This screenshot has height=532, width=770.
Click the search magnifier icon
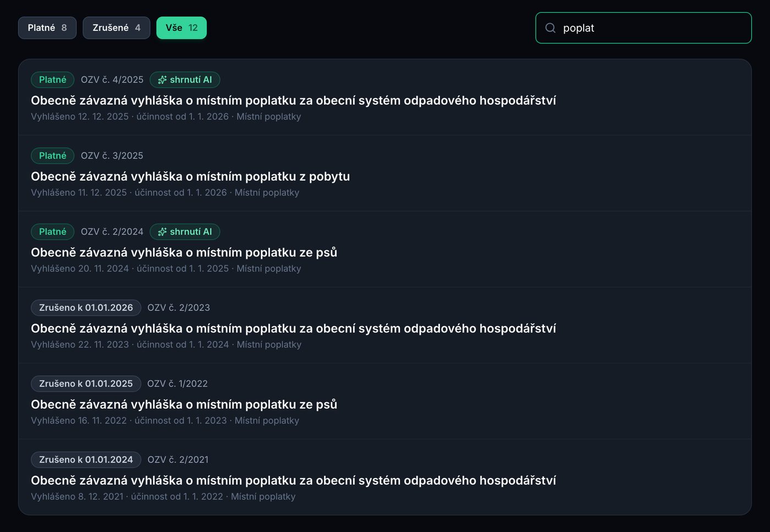[x=550, y=28]
